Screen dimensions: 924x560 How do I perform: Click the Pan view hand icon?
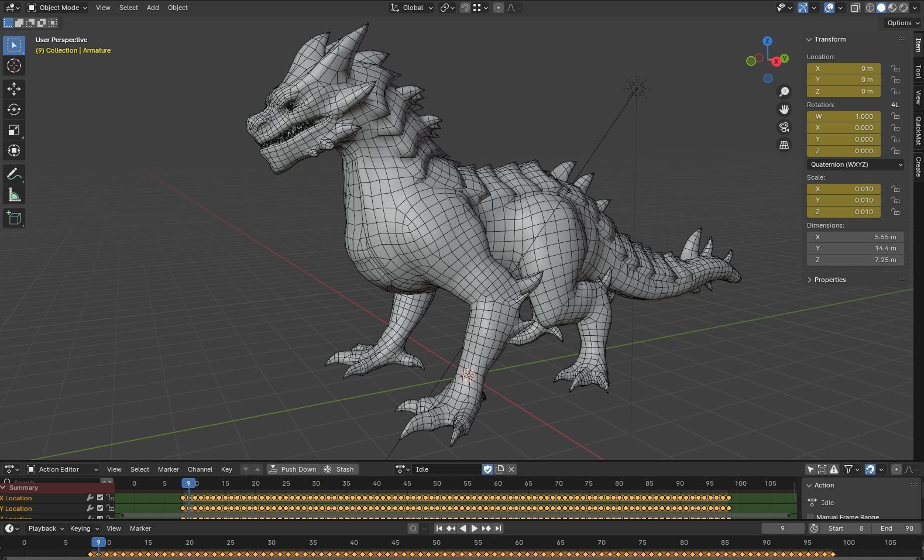point(784,109)
